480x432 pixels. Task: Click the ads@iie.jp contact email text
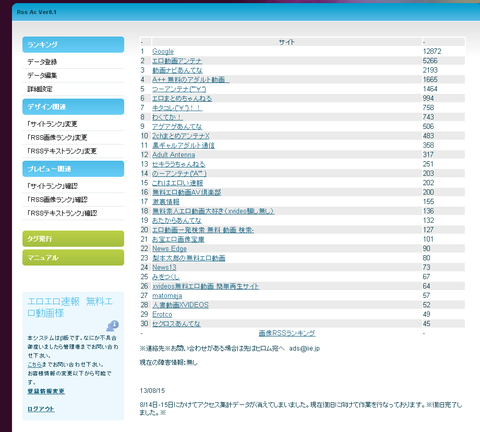point(304,348)
